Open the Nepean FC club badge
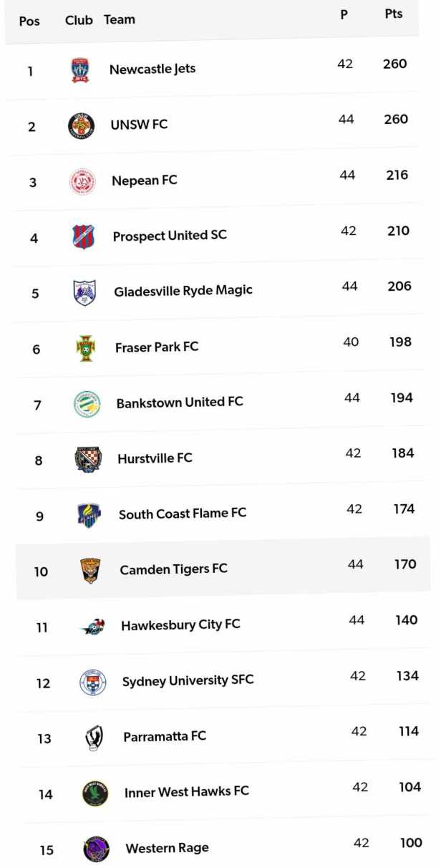The height and width of the screenshot is (868, 441). tap(82, 182)
